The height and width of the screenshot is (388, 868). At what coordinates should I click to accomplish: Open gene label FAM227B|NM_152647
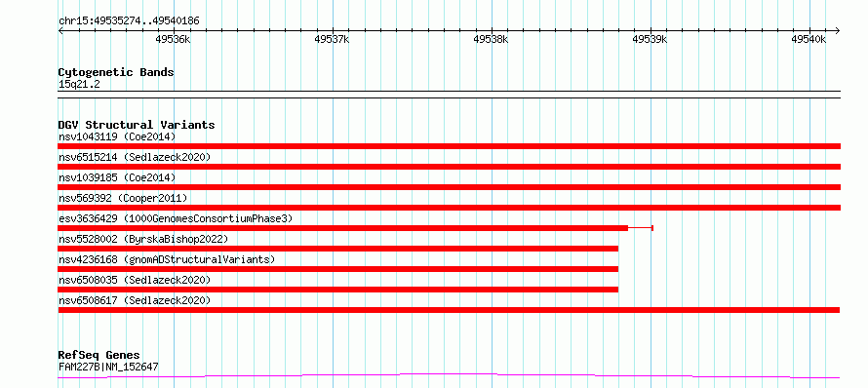(108, 367)
